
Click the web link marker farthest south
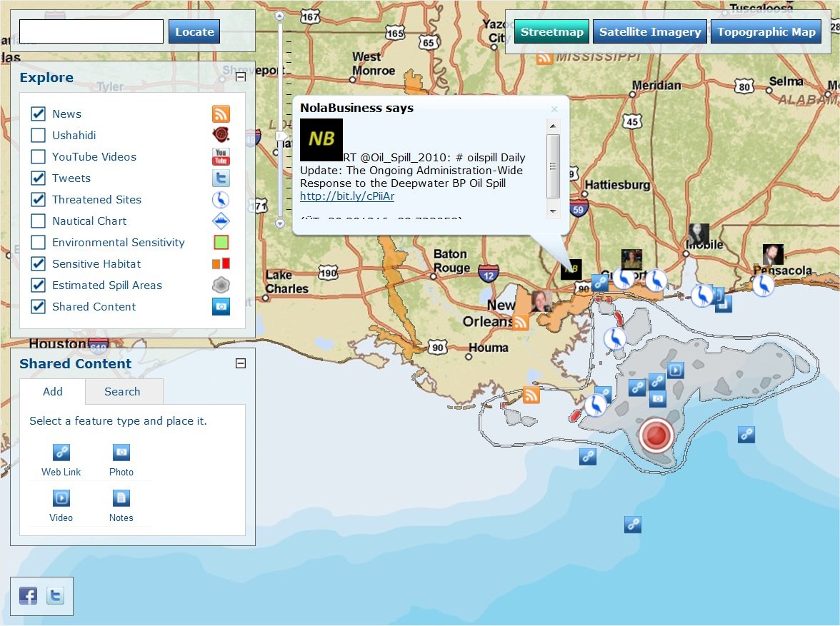(x=633, y=524)
